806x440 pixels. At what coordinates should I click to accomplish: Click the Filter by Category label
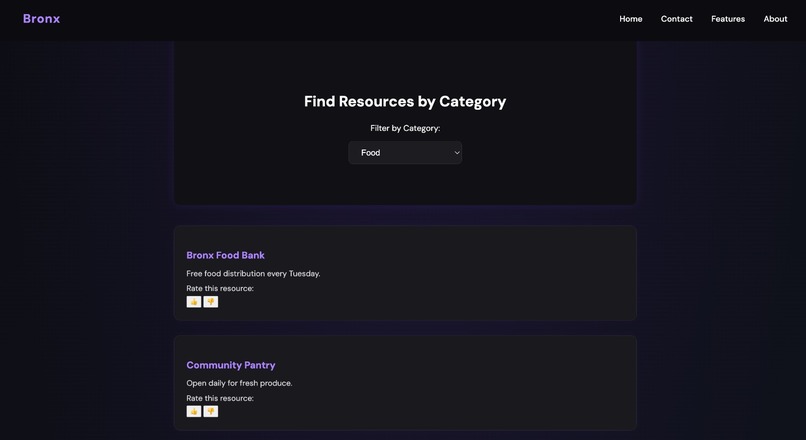405,128
